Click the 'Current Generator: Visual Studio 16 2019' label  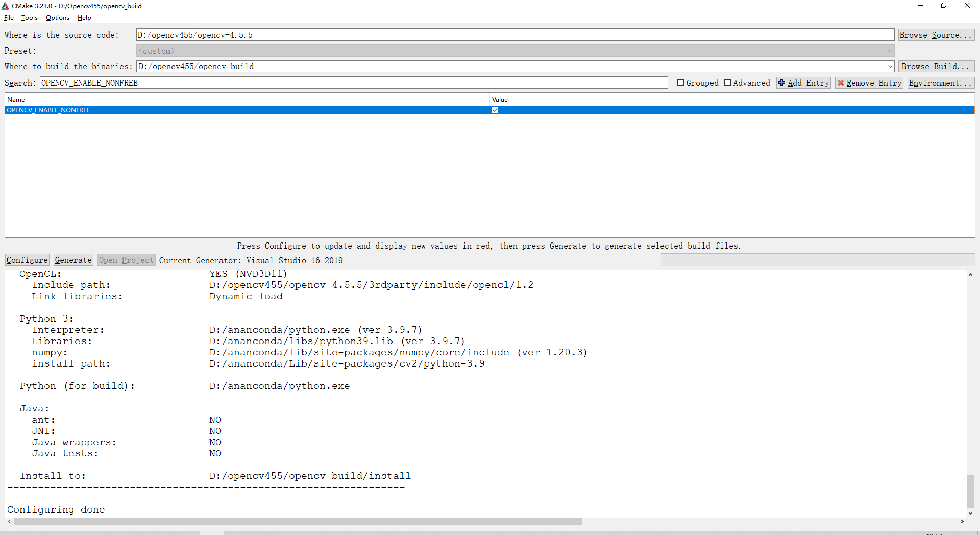[x=251, y=260]
